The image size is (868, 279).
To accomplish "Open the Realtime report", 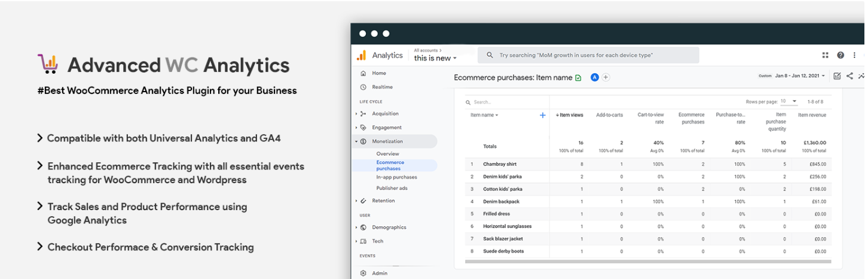I will point(383,87).
